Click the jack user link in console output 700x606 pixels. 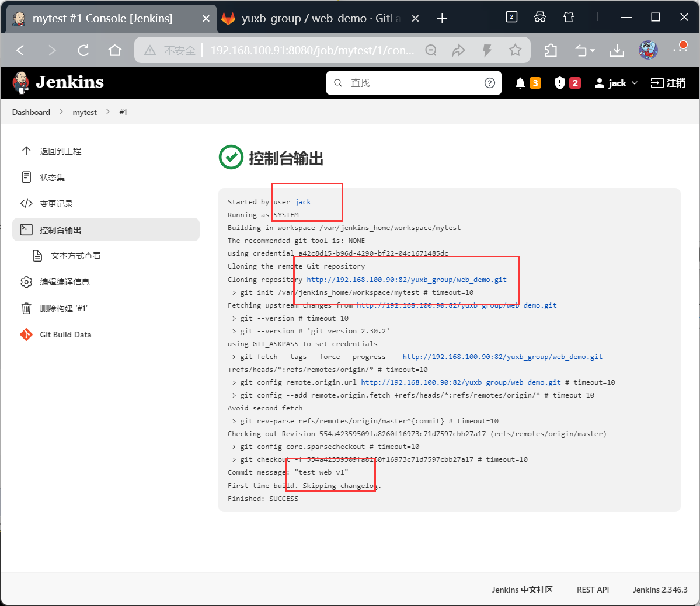click(302, 202)
